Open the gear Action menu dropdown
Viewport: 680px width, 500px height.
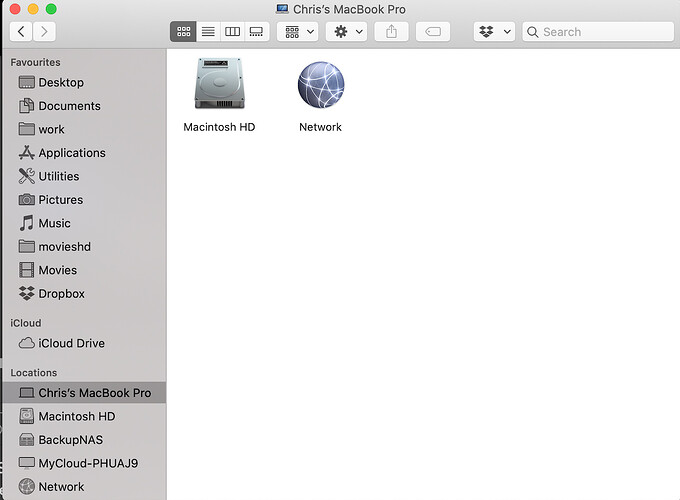point(348,32)
